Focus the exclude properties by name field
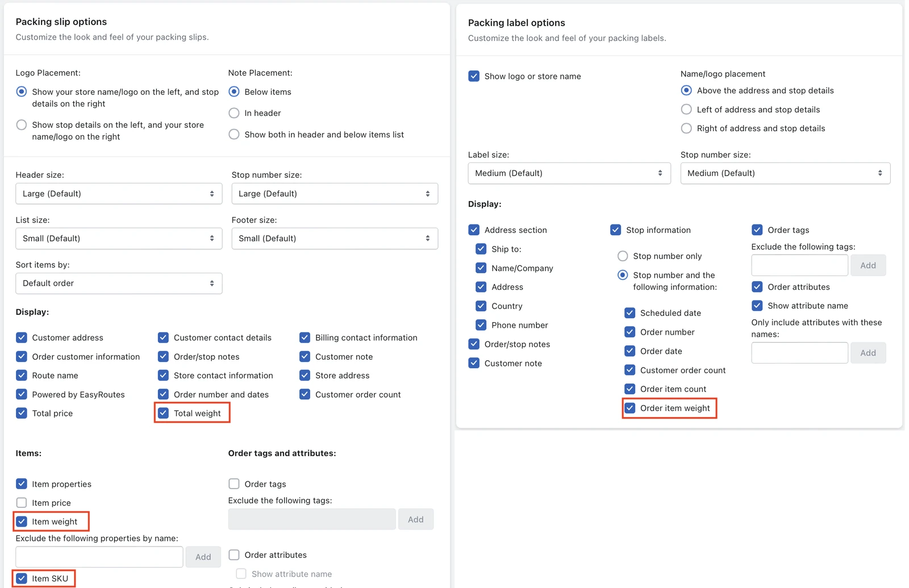This screenshot has height=588, width=909. 99,557
